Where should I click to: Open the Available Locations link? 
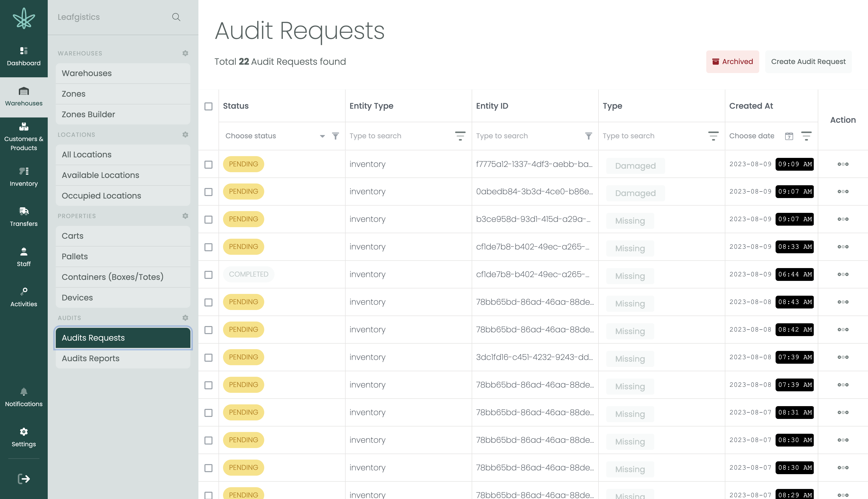coord(123,175)
